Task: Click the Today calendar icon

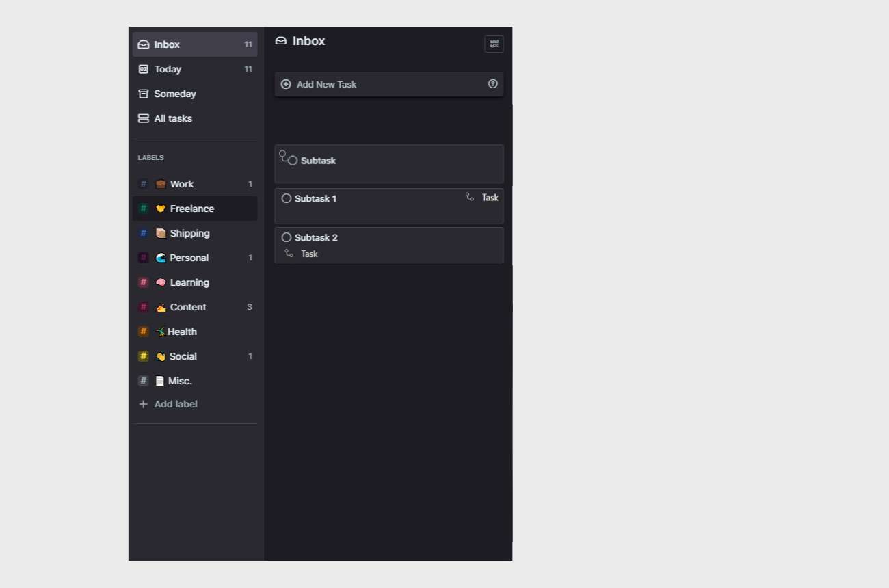Action: (143, 69)
